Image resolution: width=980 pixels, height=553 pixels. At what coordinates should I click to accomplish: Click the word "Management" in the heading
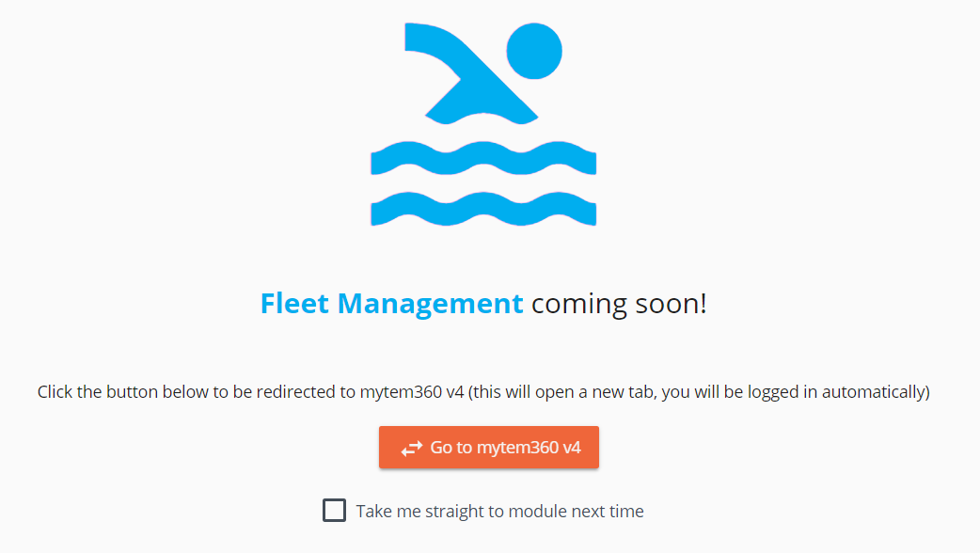coord(430,304)
